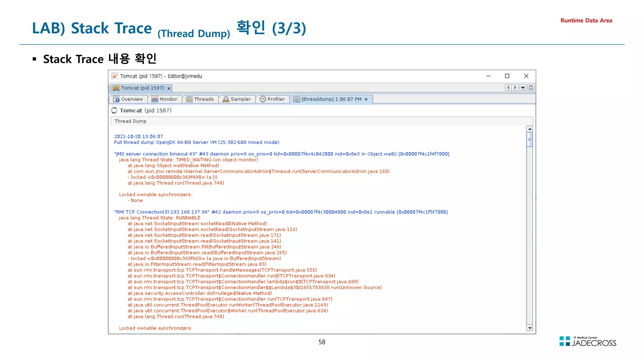Click the timestamp 2021-10-20 13:06:07
644x362 pixels.
(x=139, y=136)
